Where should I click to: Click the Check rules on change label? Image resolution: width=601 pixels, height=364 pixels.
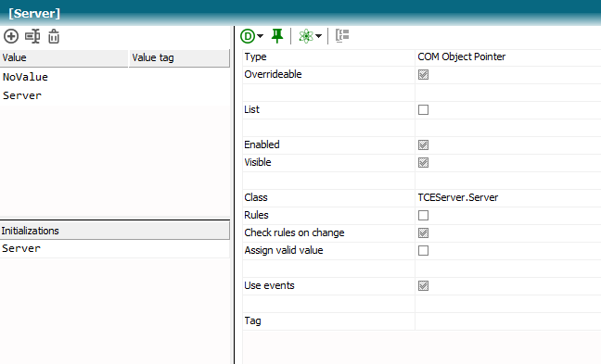pyautogui.click(x=294, y=232)
